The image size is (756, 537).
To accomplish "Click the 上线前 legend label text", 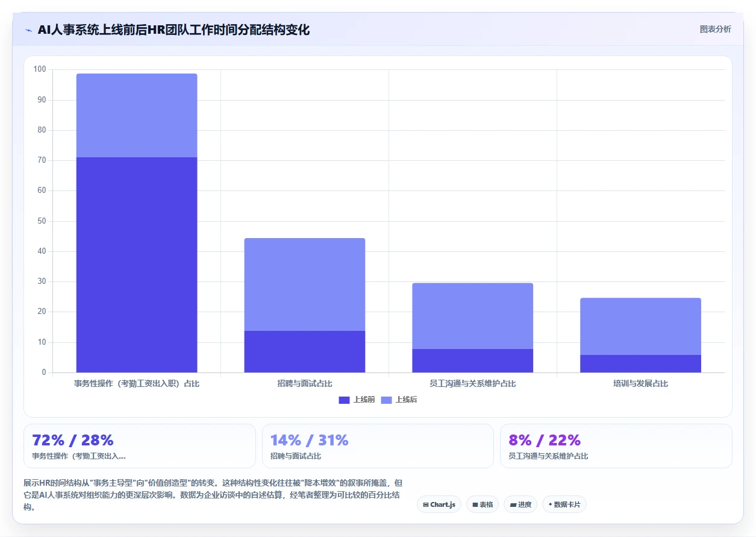I will pos(364,400).
